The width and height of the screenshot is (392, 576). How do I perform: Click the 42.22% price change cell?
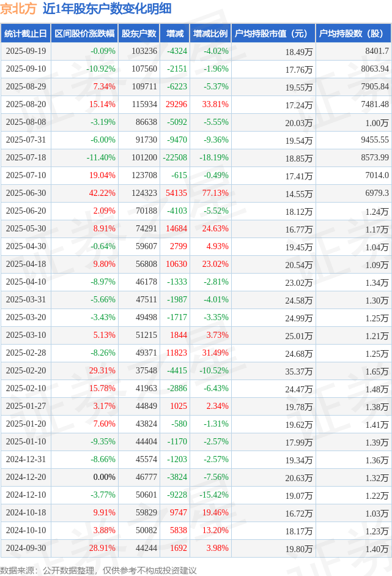(102, 193)
